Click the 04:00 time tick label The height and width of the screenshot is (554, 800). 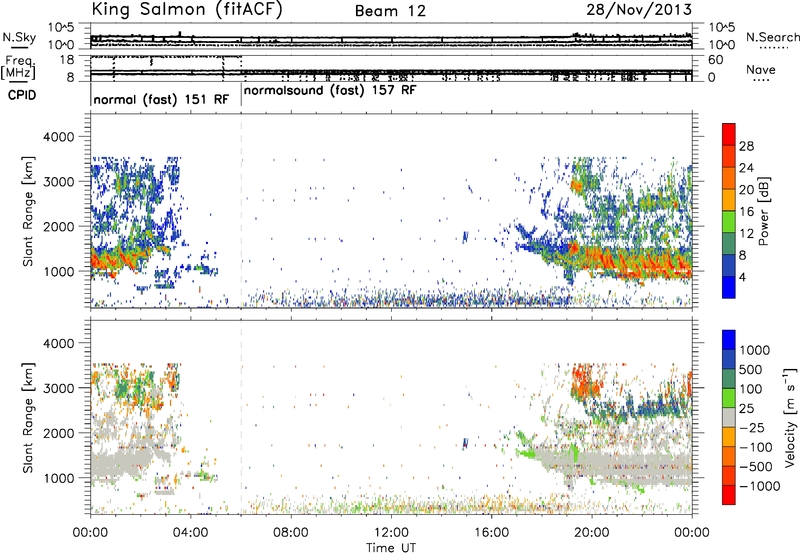click(190, 533)
